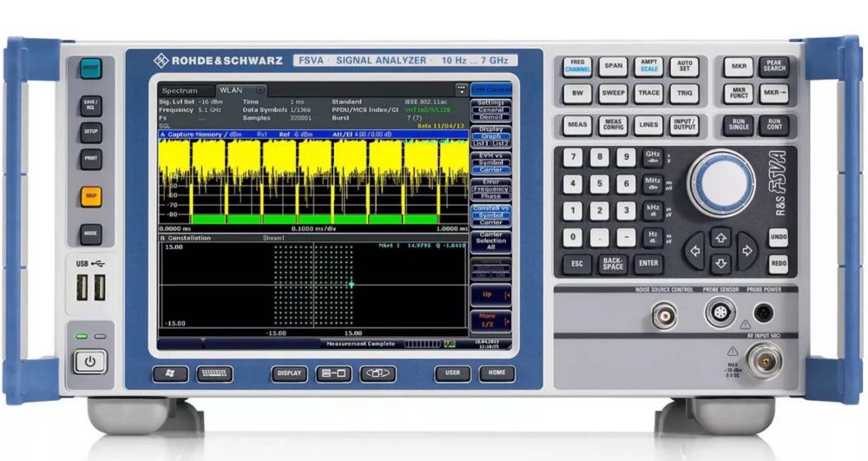Choose Carrier under EVM vs softkey
This screenshot has height=461, width=868.
click(491, 170)
